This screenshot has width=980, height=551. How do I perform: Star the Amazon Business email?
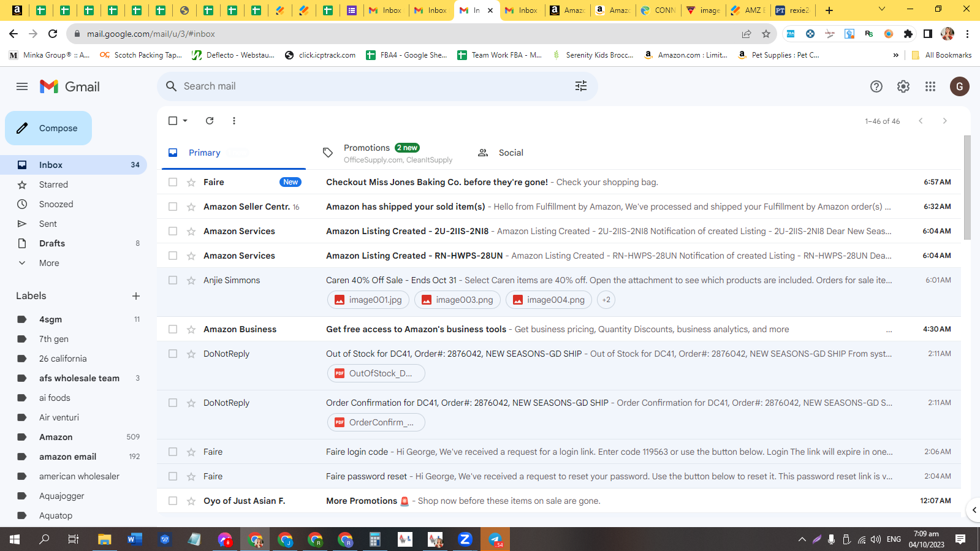coord(191,329)
